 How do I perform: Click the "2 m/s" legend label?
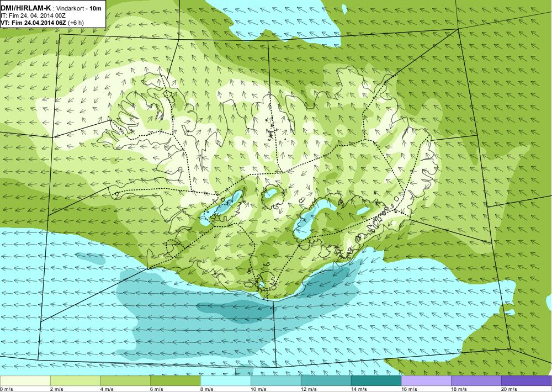point(57,389)
